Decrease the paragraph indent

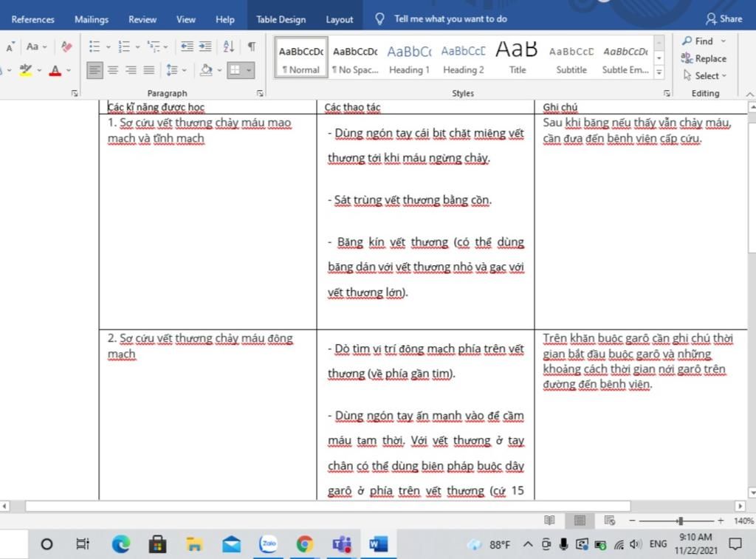(x=187, y=47)
